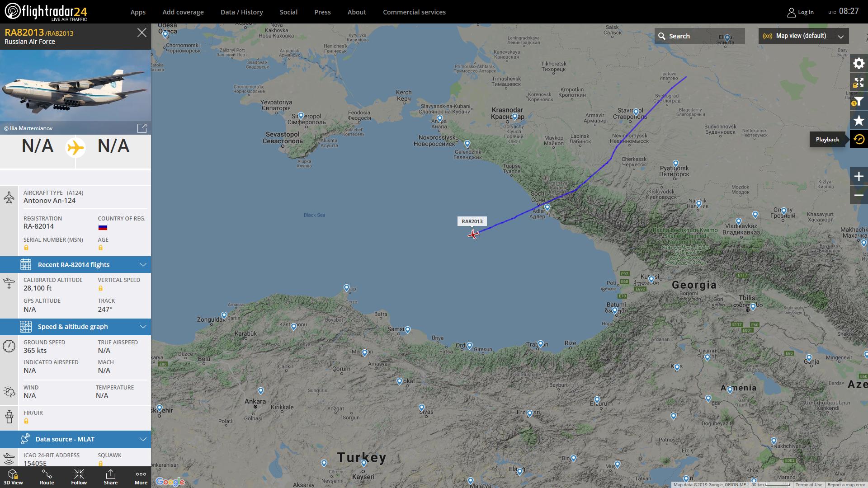Open the More options menu
This screenshot has height=488, width=868.
[x=141, y=477]
